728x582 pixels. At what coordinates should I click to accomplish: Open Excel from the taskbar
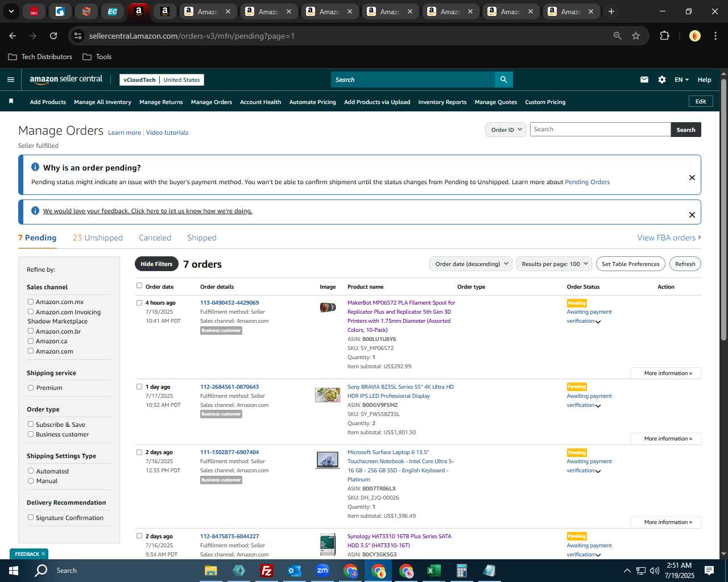coord(434,571)
